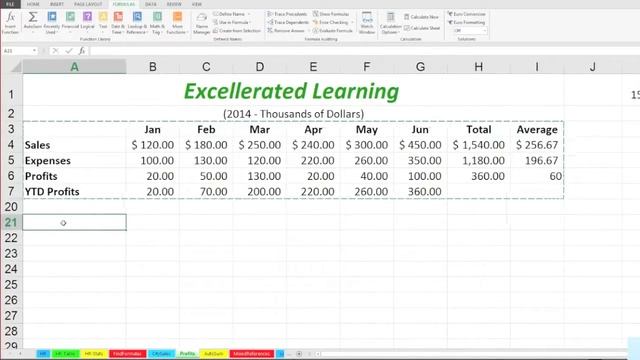Expand the Error Checking dropdown arrow
Viewport: 640px width, 360px height.
[x=352, y=22]
